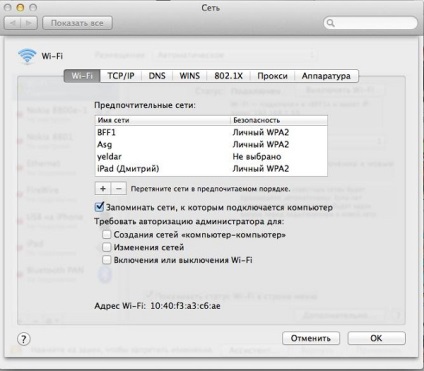The height and width of the screenshot is (371, 424).
Task: Enable 'Включения или выключения Wi-Fi' checkbox
Action: [x=107, y=260]
